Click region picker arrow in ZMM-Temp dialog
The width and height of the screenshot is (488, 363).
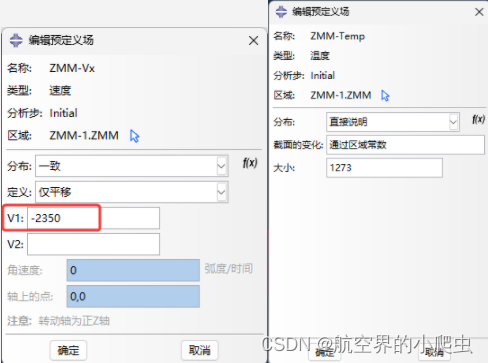(x=385, y=96)
